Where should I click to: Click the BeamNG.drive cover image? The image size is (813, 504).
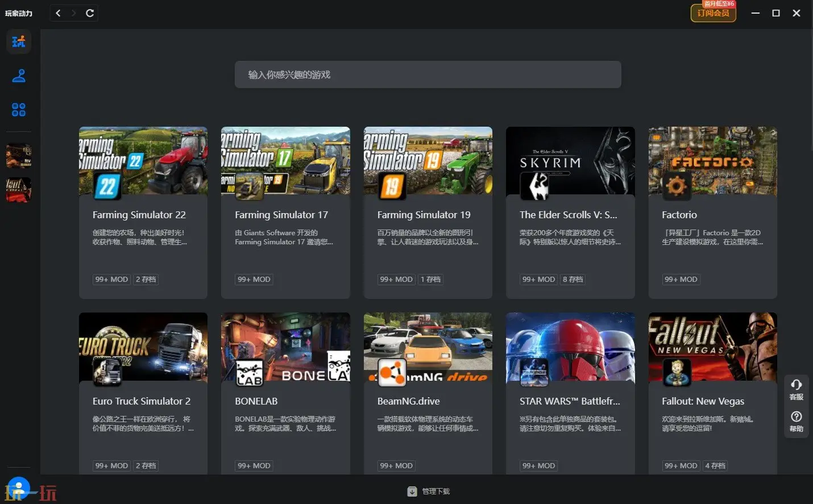click(428, 347)
